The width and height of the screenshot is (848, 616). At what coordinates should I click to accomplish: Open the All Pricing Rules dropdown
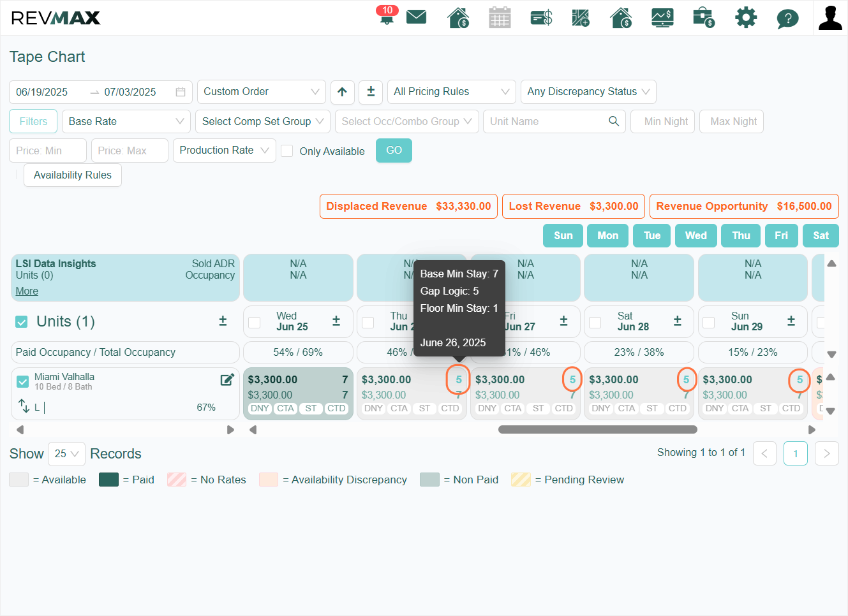452,92
